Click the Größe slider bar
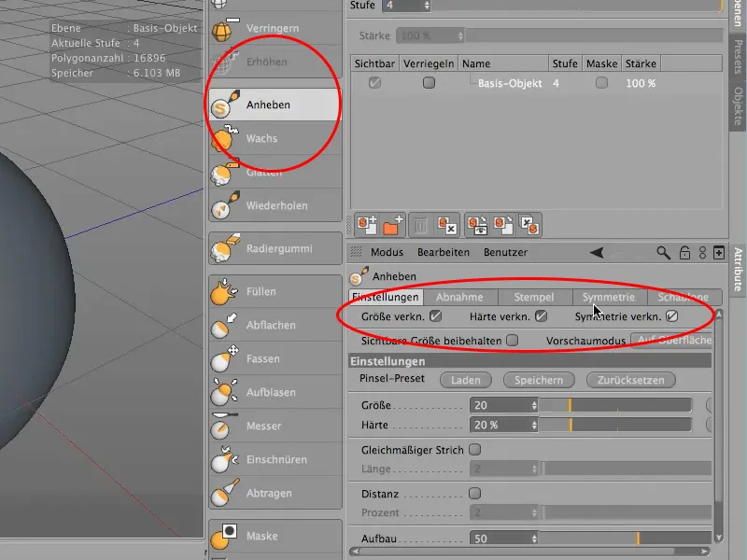Image resolution: width=747 pixels, height=560 pixels. pos(615,405)
